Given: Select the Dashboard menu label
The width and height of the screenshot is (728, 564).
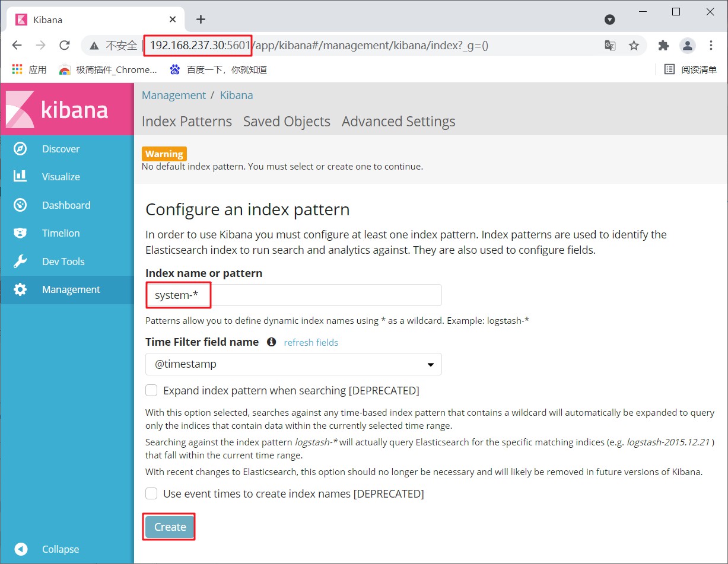Looking at the screenshot, I should point(66,205).
